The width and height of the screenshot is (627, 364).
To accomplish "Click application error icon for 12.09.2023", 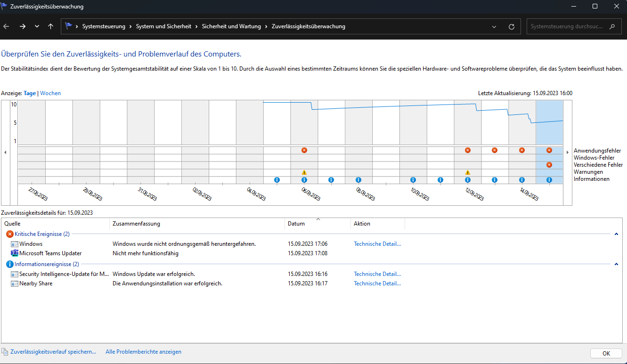I will (x=468, y=150).
